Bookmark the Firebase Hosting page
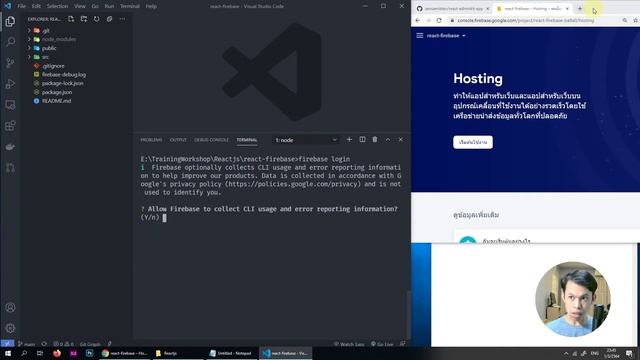Screen dimensions: 640x360 (636, 20)
